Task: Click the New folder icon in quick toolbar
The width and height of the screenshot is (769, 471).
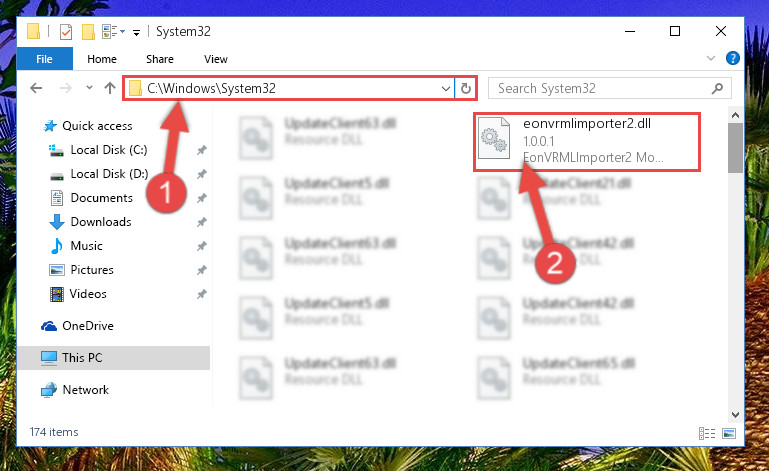Action: coord(88,32)
